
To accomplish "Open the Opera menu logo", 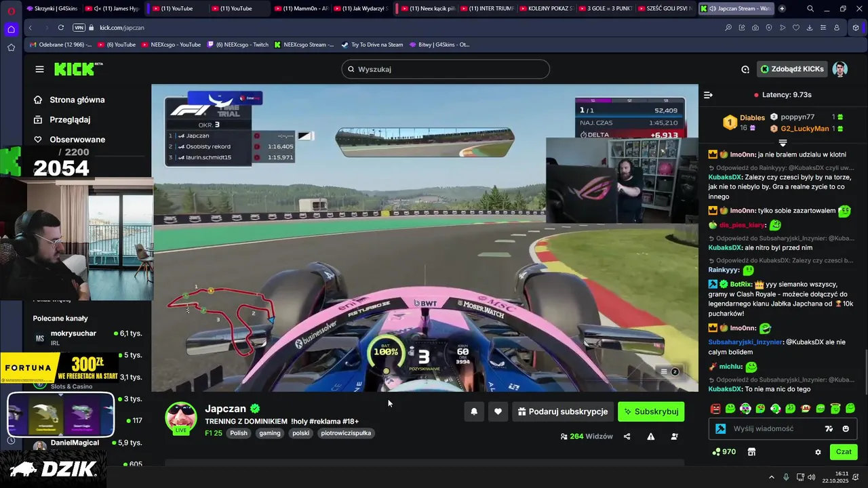I will click(x=11, y=10).
